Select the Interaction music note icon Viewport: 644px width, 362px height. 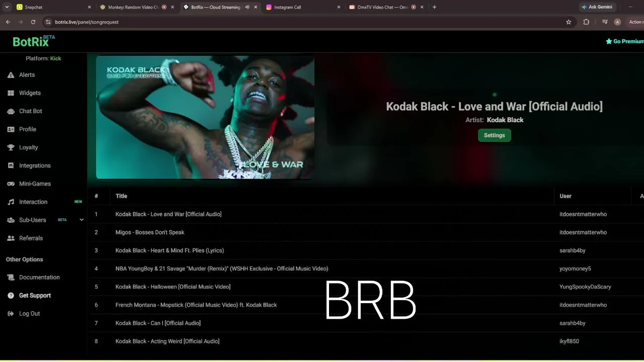click(11, 202)
